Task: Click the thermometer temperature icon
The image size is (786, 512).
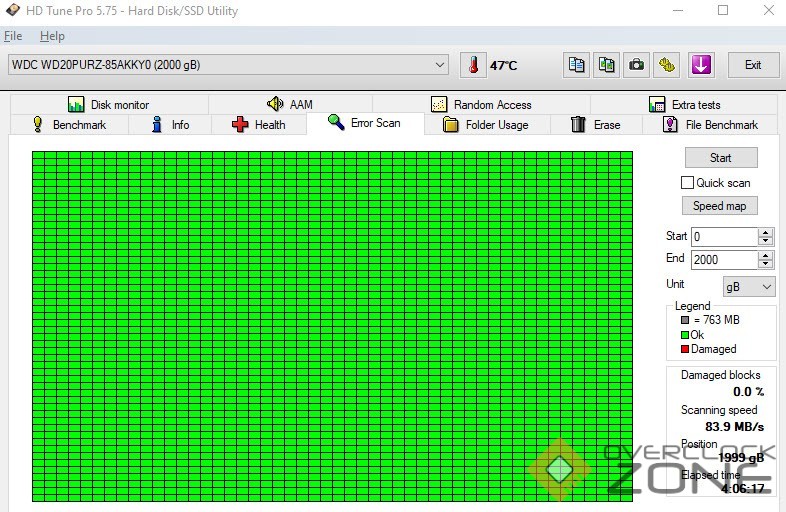Action: [x=473, y=65]
